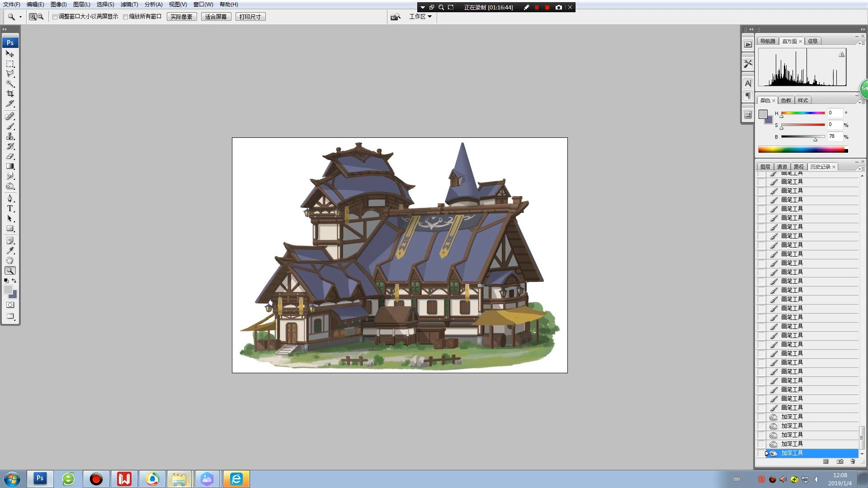Open the Paragraph panel dock icon
This screenshot has height=488, width=868.
748,95
